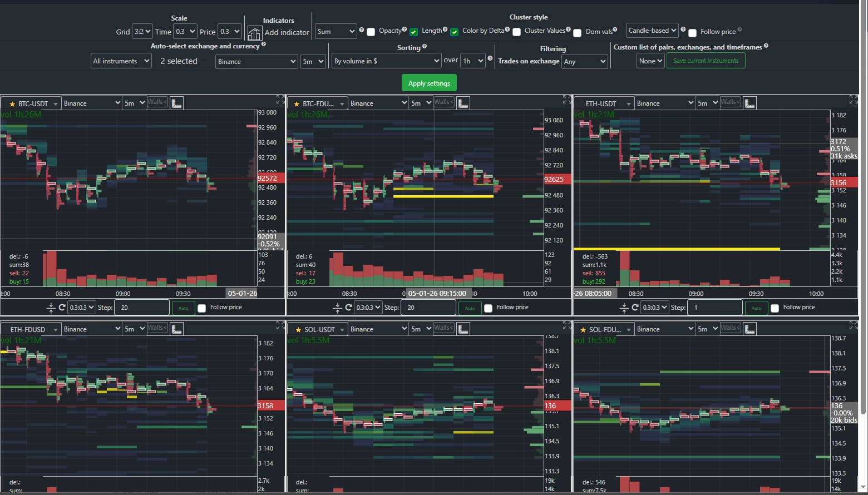
Task: Toggle the Walls button on BTC-USDT chart
Action: pos(157,102)
